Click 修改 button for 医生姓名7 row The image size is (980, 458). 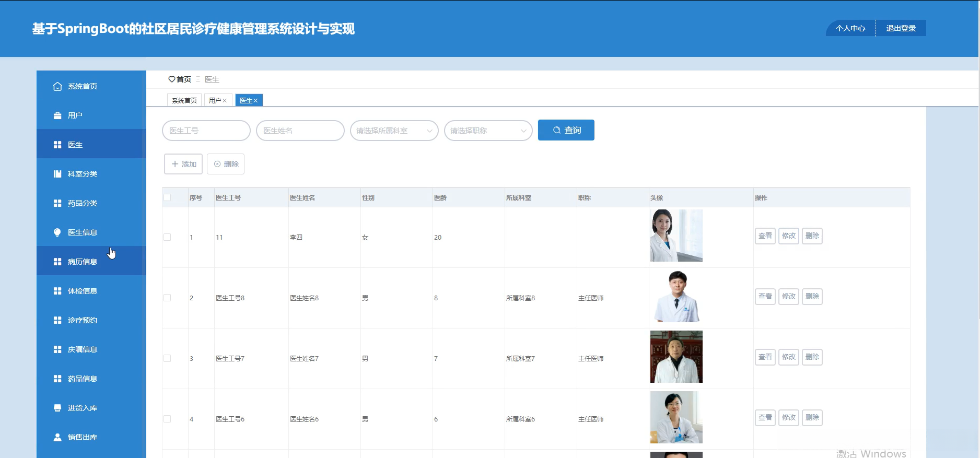pyautogui.click(x=789, y=357)
